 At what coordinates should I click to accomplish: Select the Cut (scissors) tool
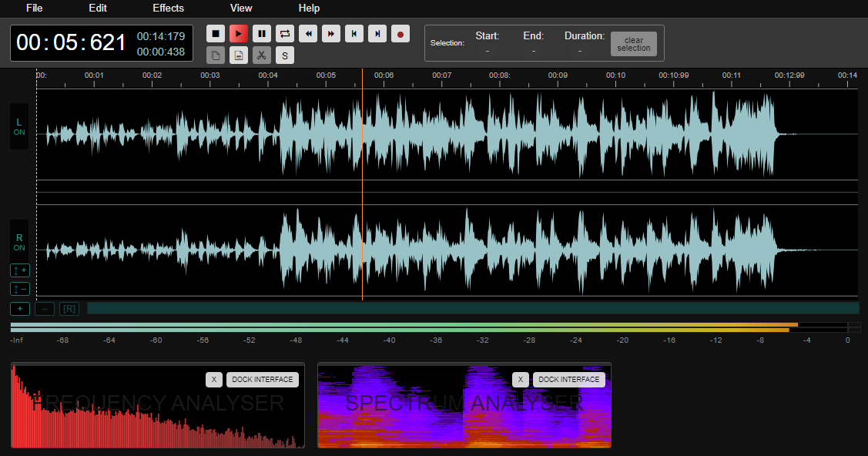tap(261, 55)
